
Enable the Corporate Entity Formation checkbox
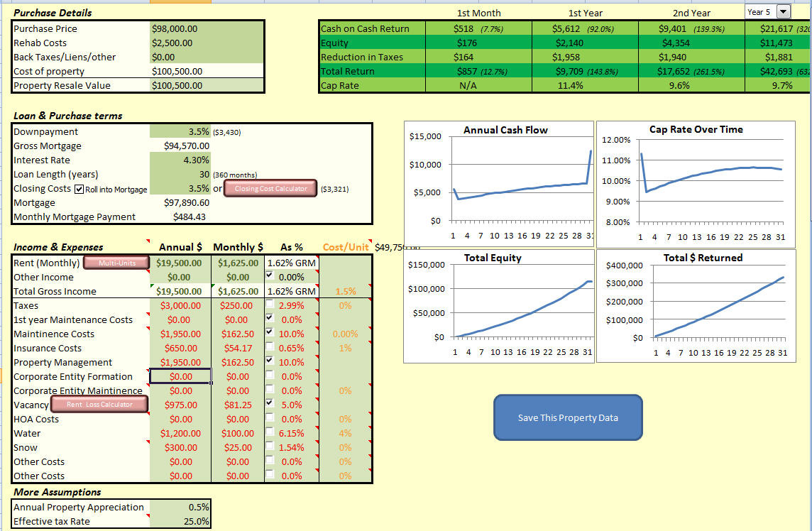point(270,375)
